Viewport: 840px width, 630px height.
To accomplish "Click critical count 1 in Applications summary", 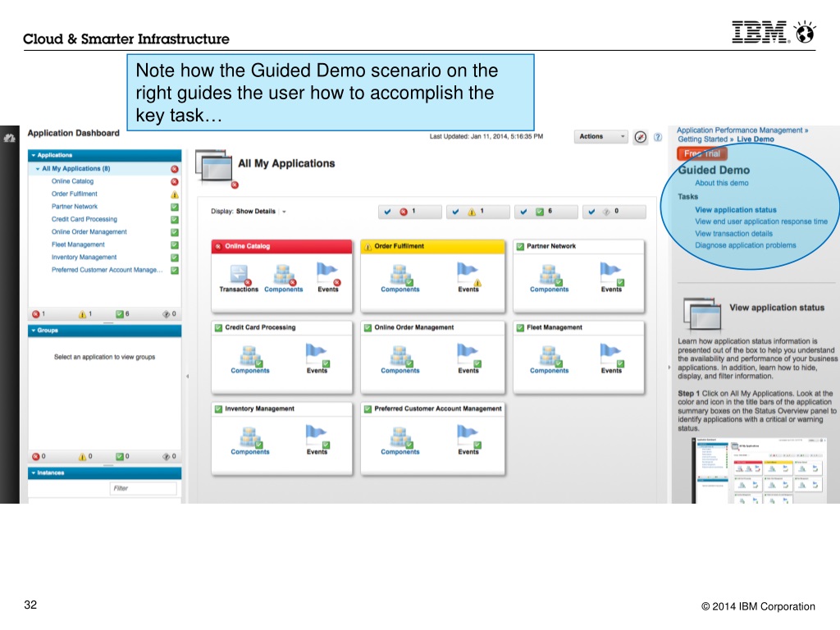I will (39, 314).
